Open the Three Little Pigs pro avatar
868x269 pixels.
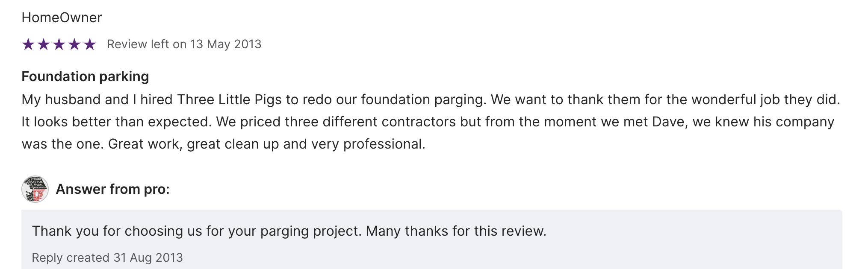[x=35, y=189]
